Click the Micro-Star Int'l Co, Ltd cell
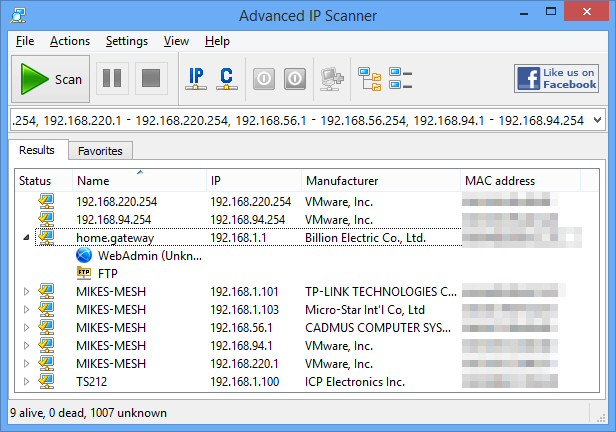Viewport: 616px width, 432px height. (x=365, y=309)
